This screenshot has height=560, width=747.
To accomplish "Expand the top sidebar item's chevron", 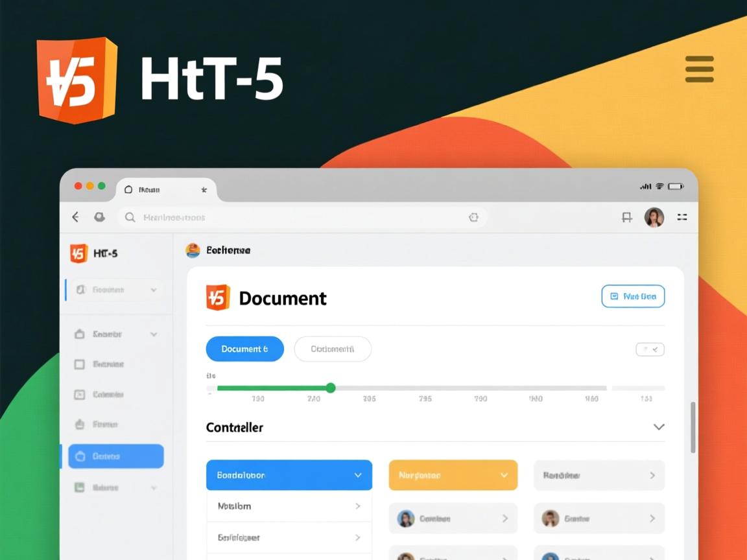I will [x=153, y=290].
